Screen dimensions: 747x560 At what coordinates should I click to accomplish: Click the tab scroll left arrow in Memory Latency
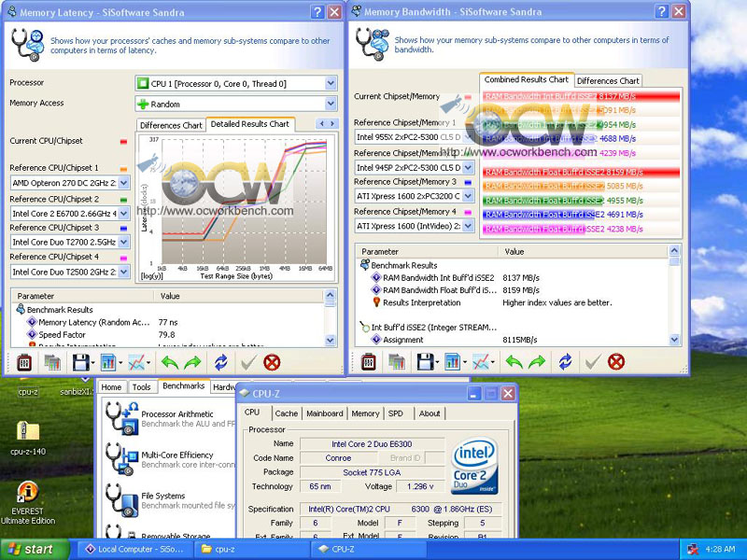pos(322,124)
